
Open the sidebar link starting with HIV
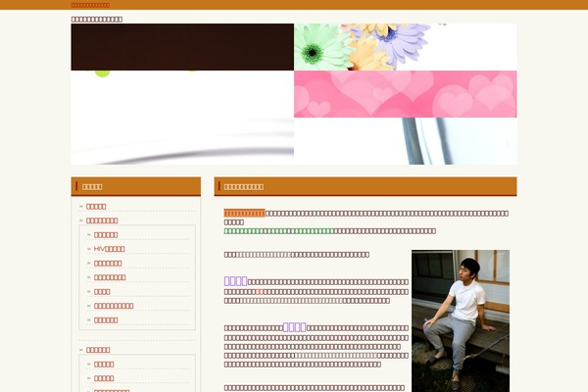pos(109,249)
